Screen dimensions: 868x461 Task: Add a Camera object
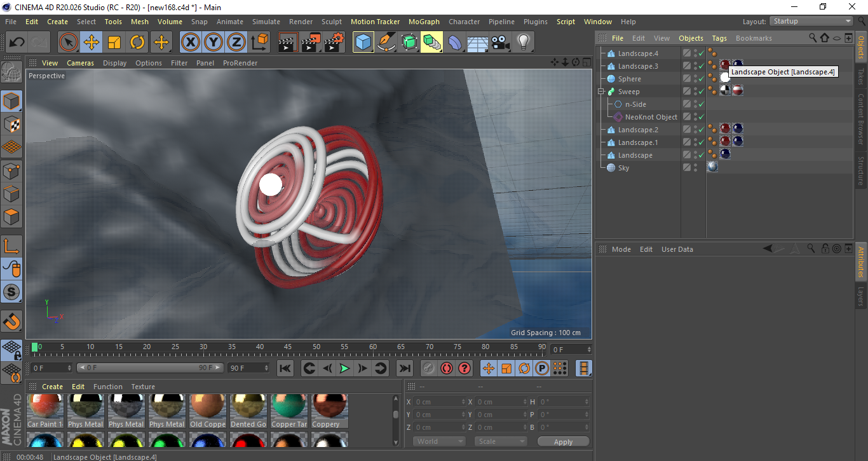[x=501, y=43]
